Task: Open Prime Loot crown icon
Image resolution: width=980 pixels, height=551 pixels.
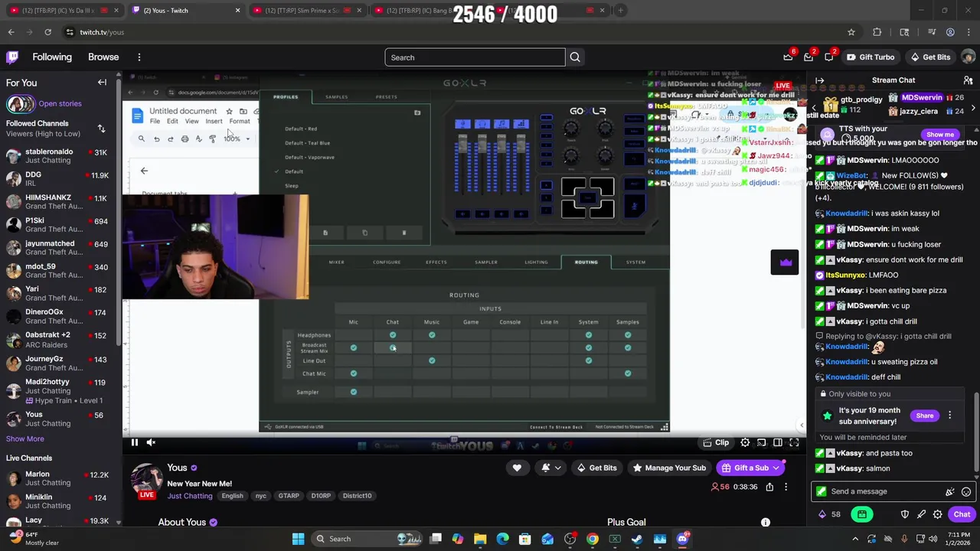Action: pyautogui.click(x=788, y=57)
